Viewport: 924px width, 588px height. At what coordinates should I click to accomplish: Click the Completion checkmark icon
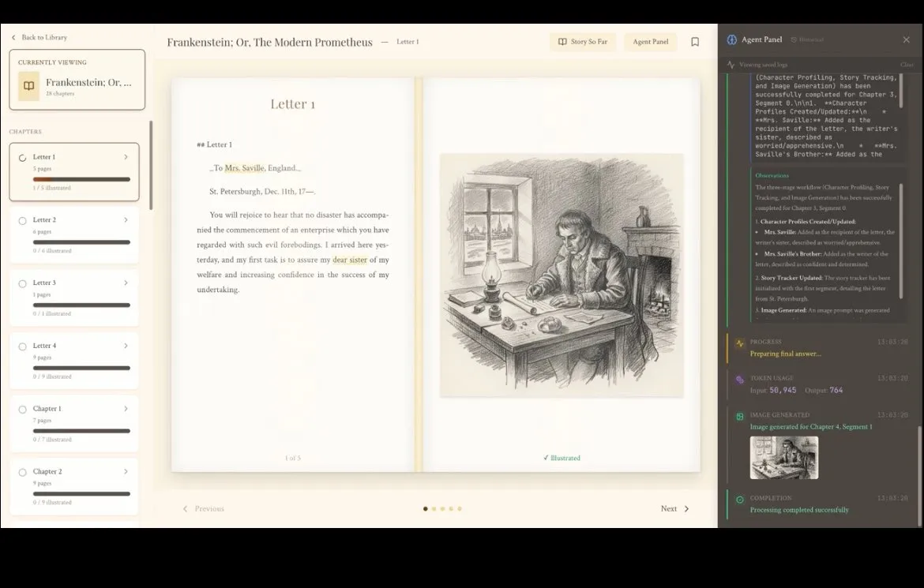[x=739, y=500]
